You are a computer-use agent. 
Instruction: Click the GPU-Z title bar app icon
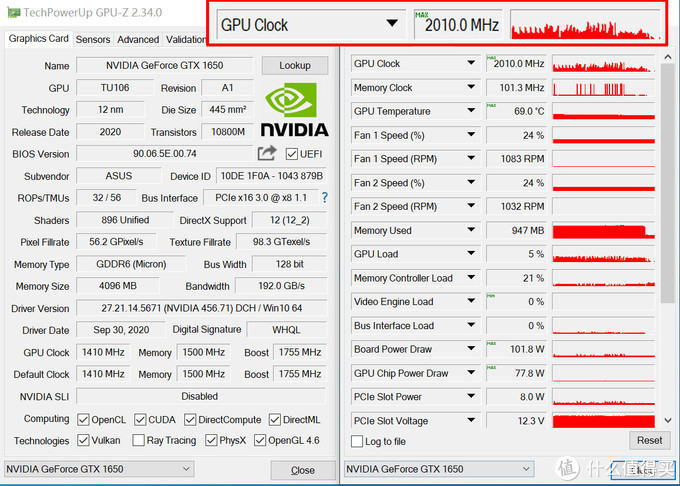13,13
